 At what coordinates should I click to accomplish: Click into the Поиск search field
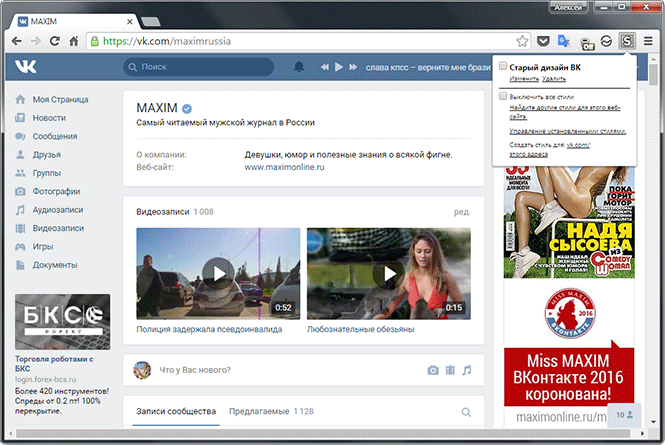(198, 67)
